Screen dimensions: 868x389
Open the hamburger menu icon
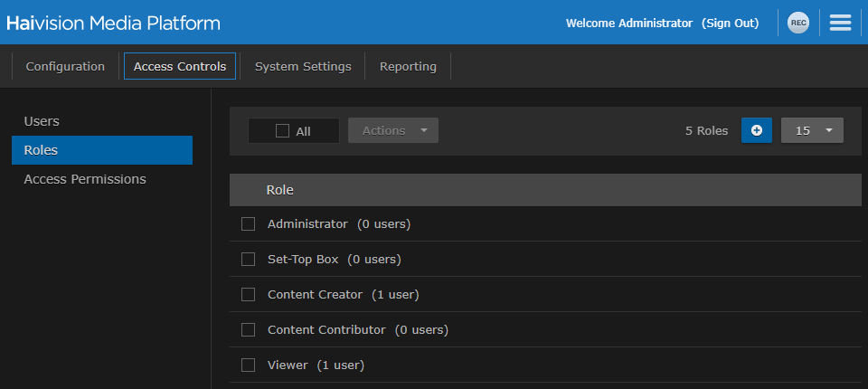(x=840, y=24)
